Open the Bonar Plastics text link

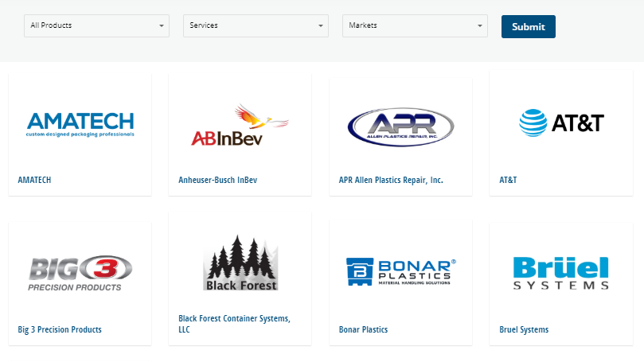[x=363, y=329]
